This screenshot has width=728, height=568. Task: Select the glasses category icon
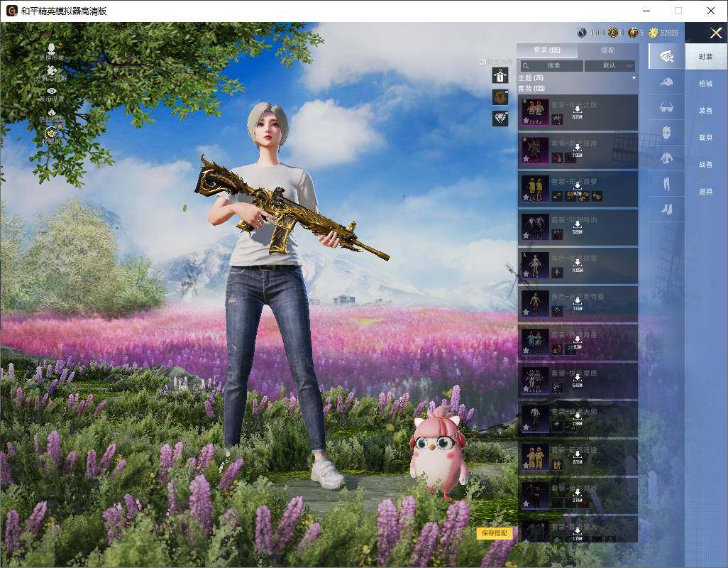click(666, 108)
